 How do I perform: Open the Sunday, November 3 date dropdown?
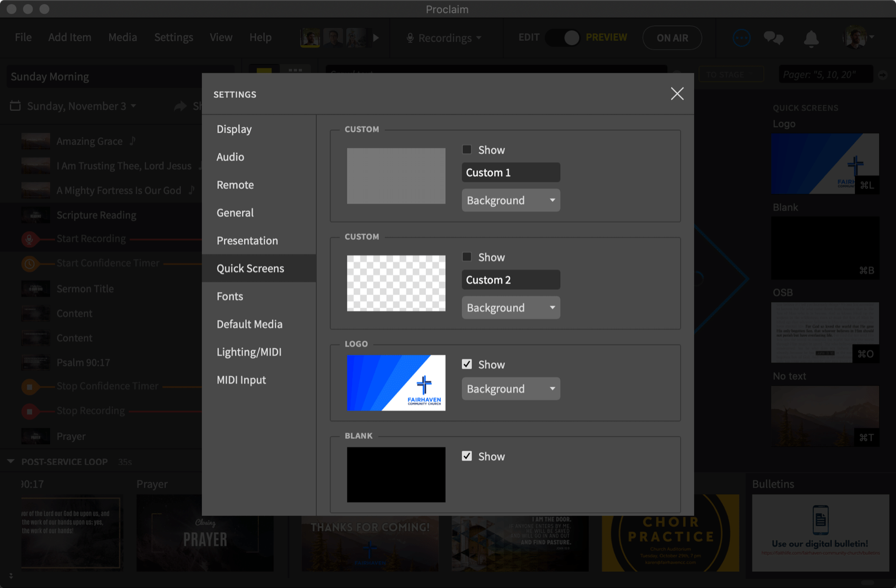click(82, 106)
